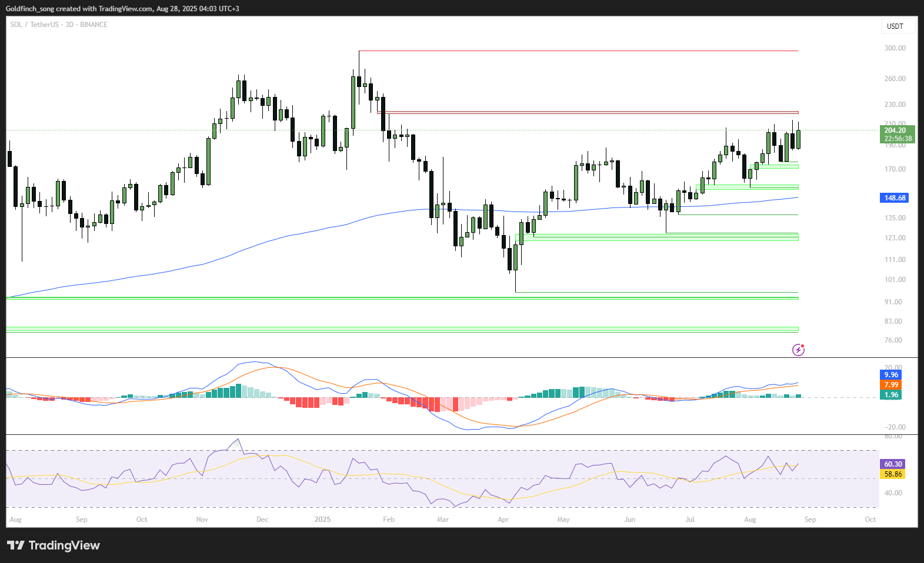Click the 135.00 price axis label
Image resolution: width=924 pixels, height=563 pixels.
tap(895, 218)
